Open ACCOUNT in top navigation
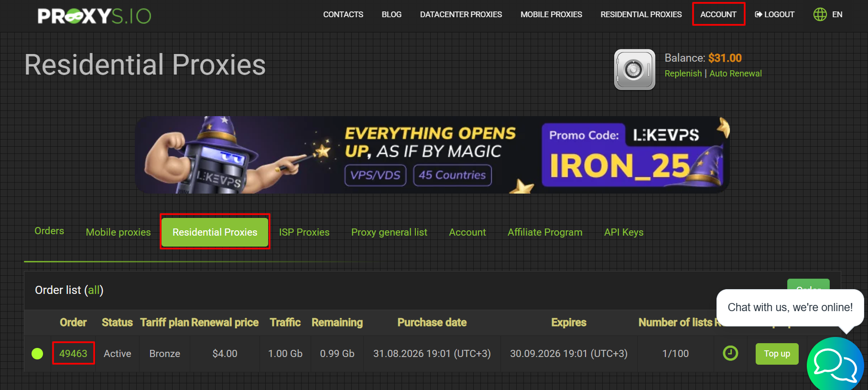Image resolution: width=868 pixels, height=390 pixels. (718, 14)
